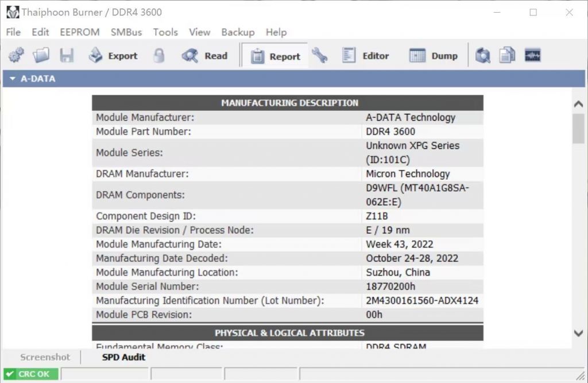Open the Backup menu
The width and height of the screenshot is (588, 383).
point(238,32)
